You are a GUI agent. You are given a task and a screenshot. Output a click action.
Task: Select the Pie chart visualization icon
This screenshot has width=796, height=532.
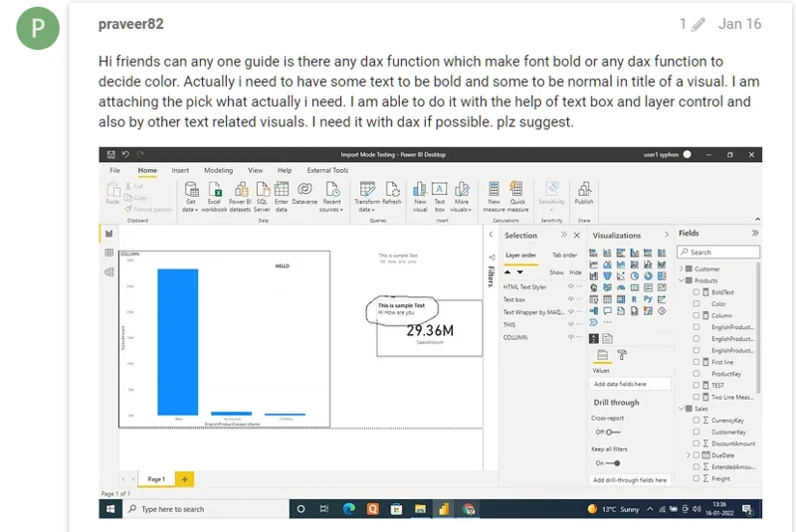coord(634,275)
